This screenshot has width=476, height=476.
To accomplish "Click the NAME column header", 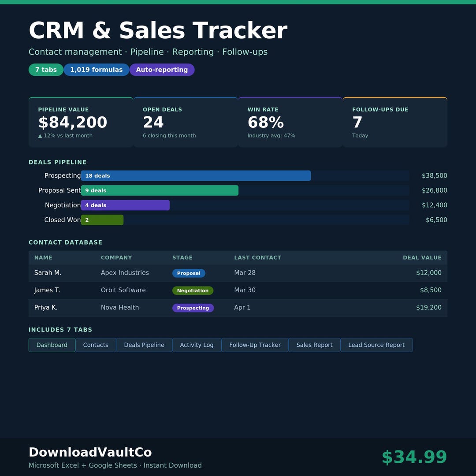I will point(43,257).
